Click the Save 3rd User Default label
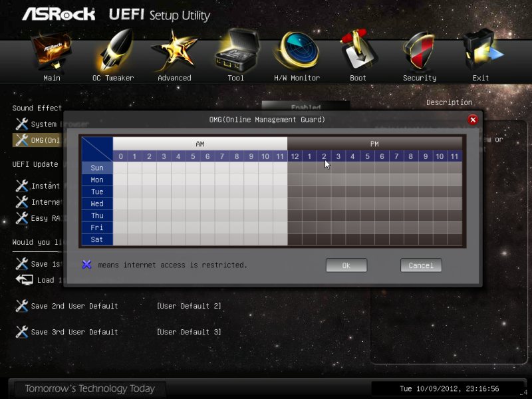The height and width of the screenshot is (399, 532). (74, 332)
